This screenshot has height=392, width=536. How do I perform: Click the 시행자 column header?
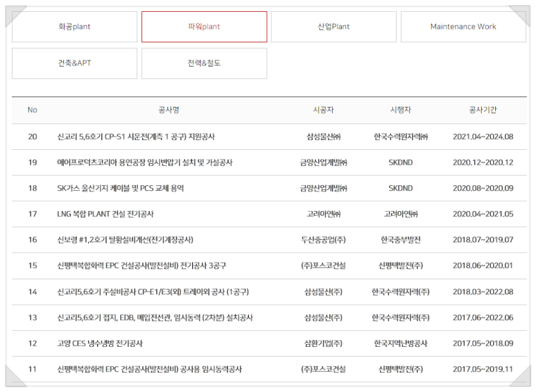pos(401,110)
